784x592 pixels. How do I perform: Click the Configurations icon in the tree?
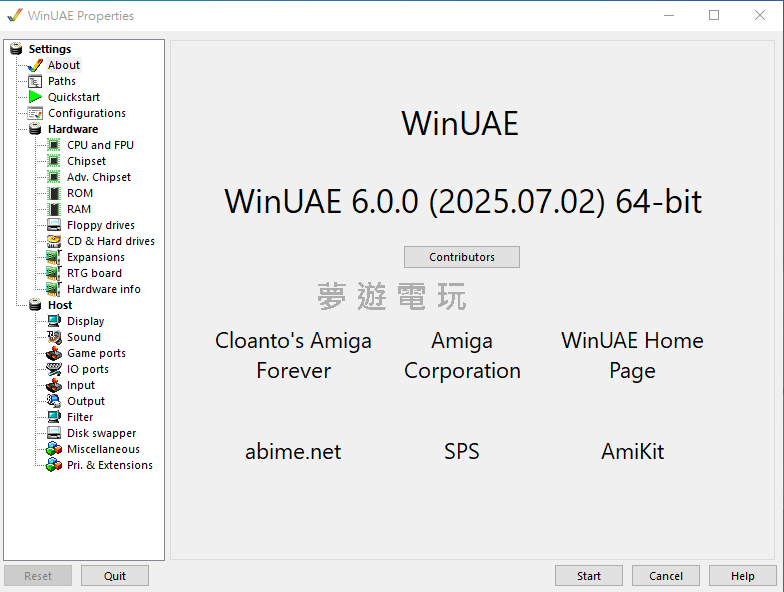pos(35,114)
